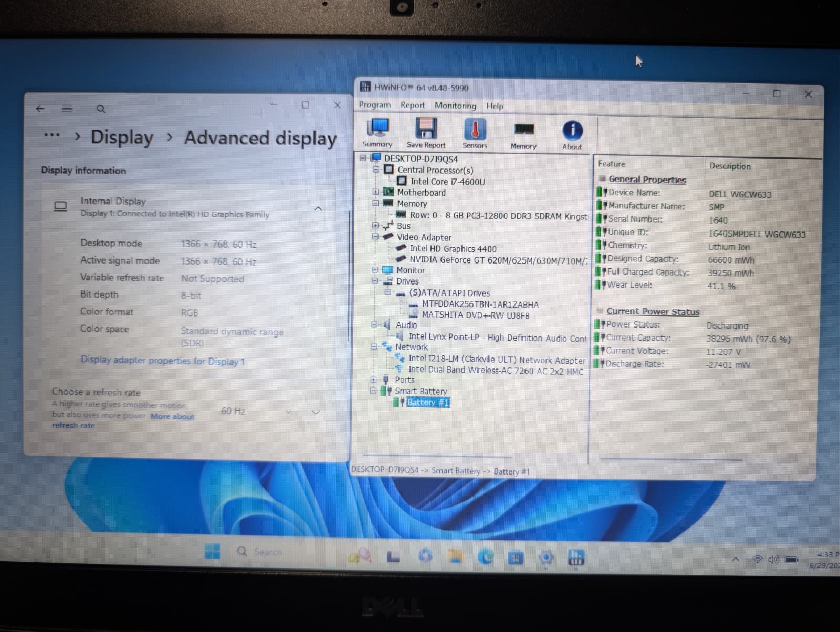The height and width of the screenshot is (632, 840).
Task: Collapse the Internal Display section chevron
Action: point(318,208)
